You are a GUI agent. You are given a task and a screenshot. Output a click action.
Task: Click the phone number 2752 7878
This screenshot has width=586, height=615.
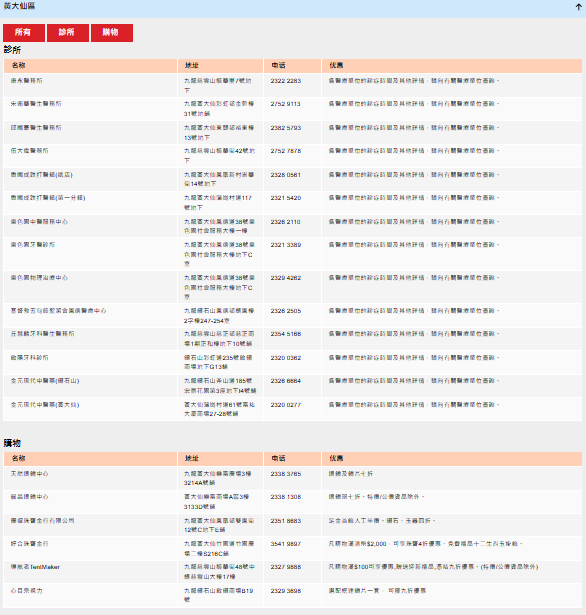286,151
